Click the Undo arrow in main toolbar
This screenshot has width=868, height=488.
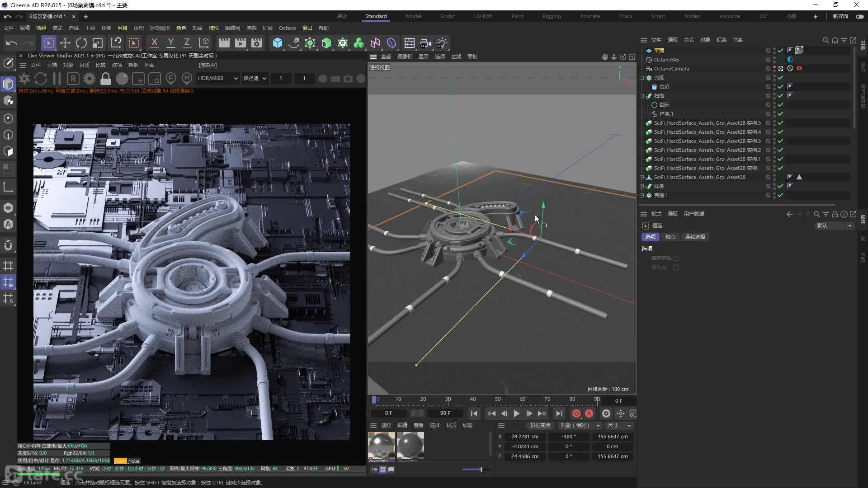11,43
